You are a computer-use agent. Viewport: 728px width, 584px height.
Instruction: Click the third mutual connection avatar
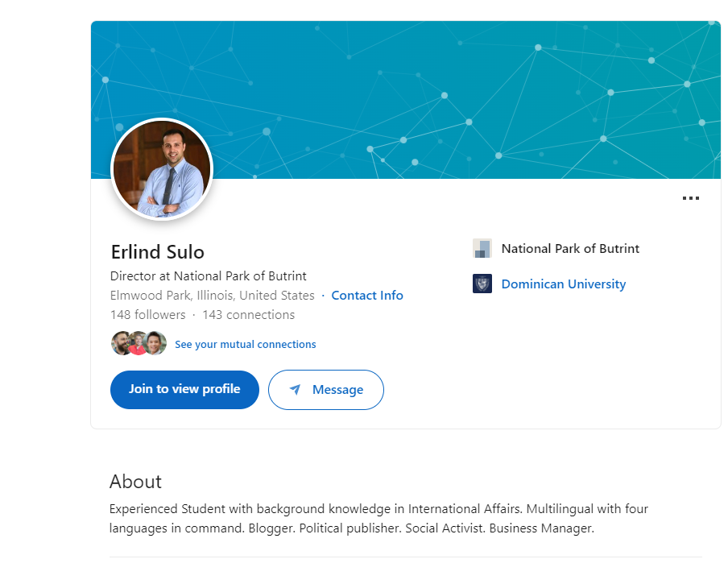(155, 344)
